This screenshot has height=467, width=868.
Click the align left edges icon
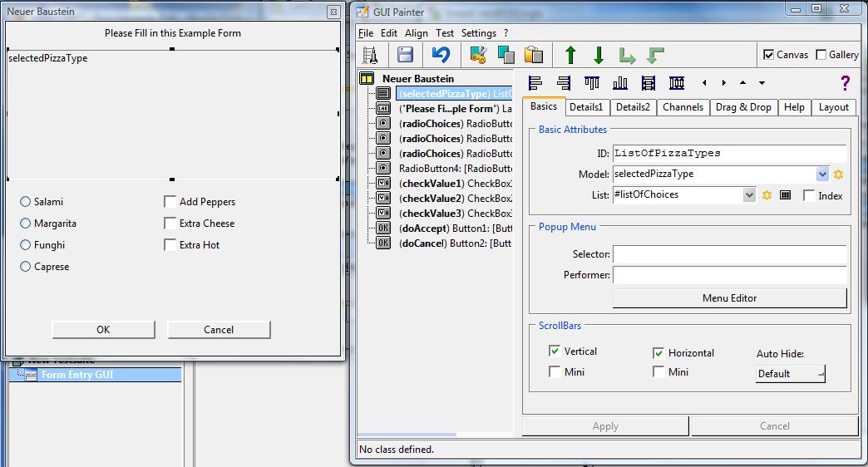click(535, 83)
